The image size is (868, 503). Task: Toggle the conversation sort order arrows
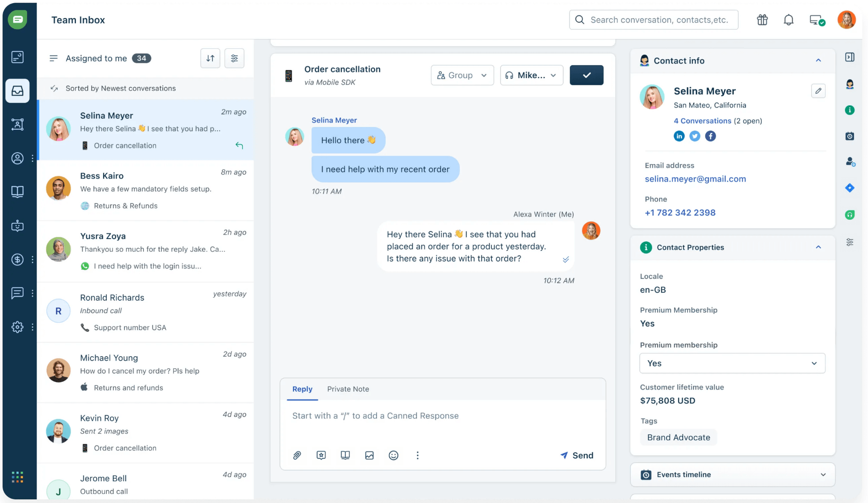click(210, 58)
